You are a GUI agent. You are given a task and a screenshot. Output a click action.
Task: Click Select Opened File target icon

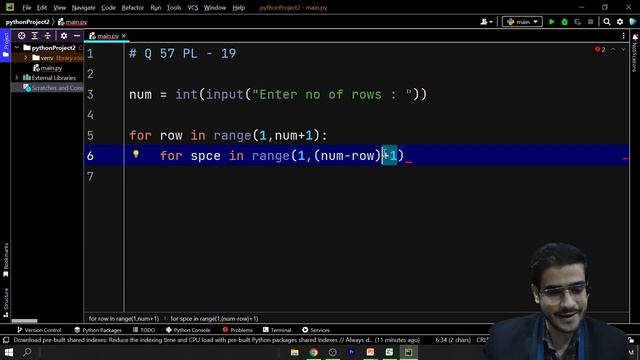point(22,36)
